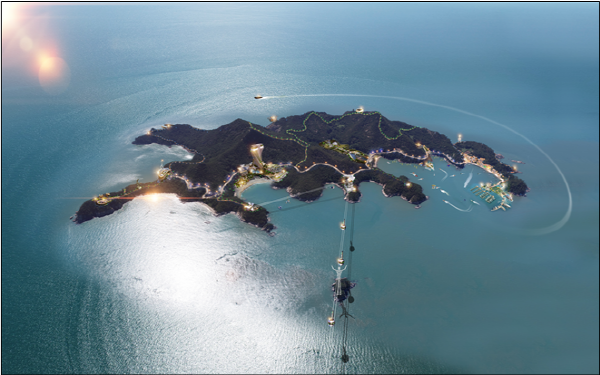Click the cable car gondola nearest island
The width and height of the screenshot is (600, 375).
[343, 226]
